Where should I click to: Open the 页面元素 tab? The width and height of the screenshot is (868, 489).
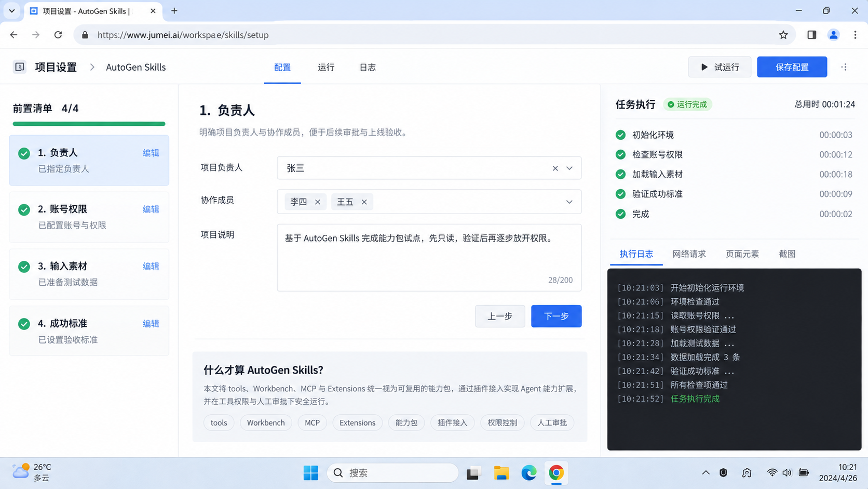coord(742,254)
